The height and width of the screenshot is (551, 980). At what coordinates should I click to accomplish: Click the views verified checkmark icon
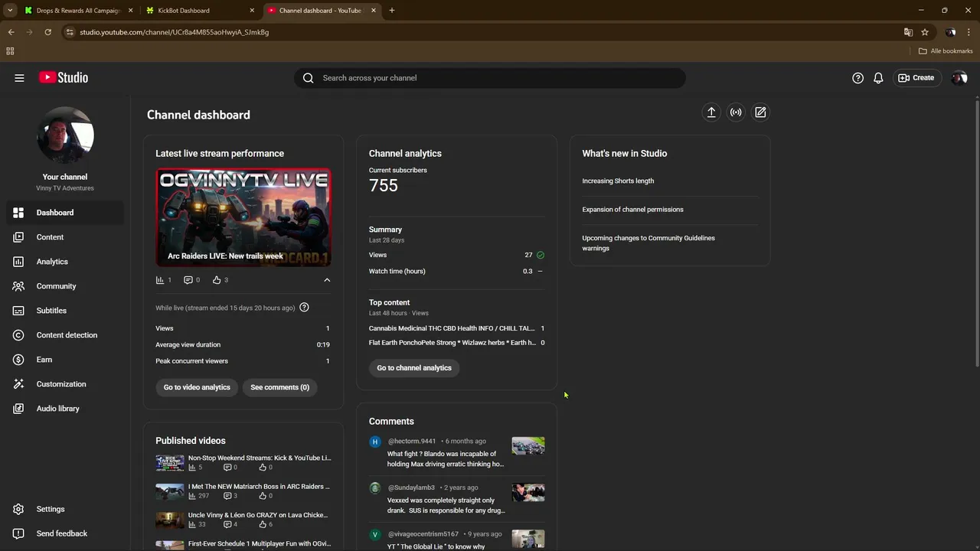click(x=541, y=255)
